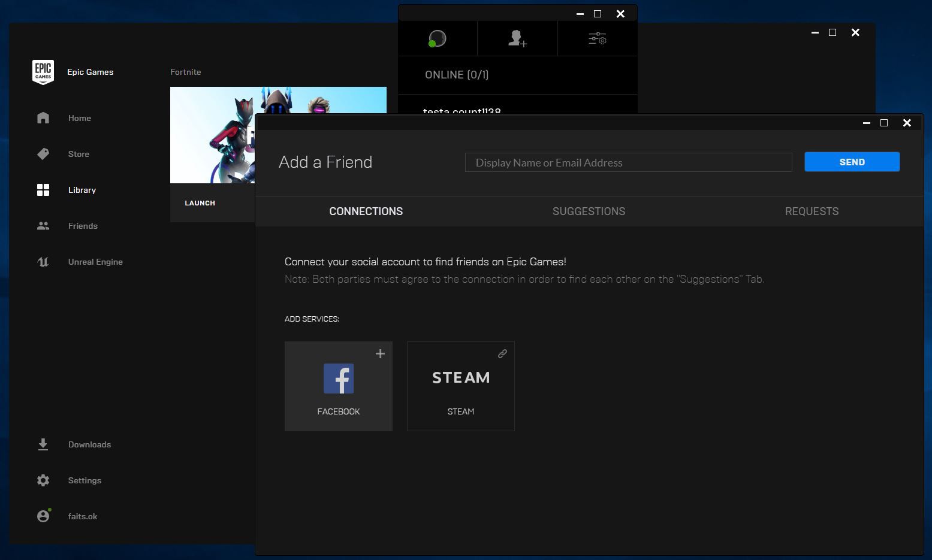
Task: Close the friends list window
Action: 620,14
